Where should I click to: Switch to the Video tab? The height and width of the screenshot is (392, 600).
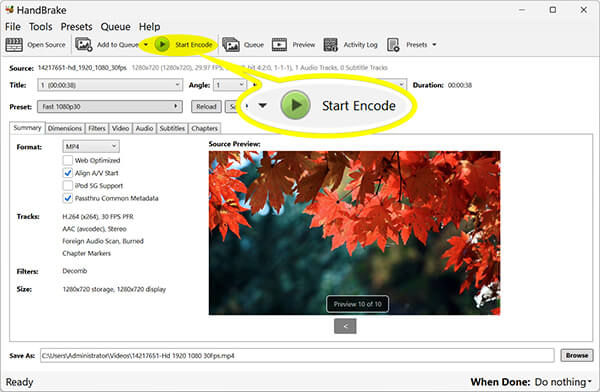[x=121, y=128]
